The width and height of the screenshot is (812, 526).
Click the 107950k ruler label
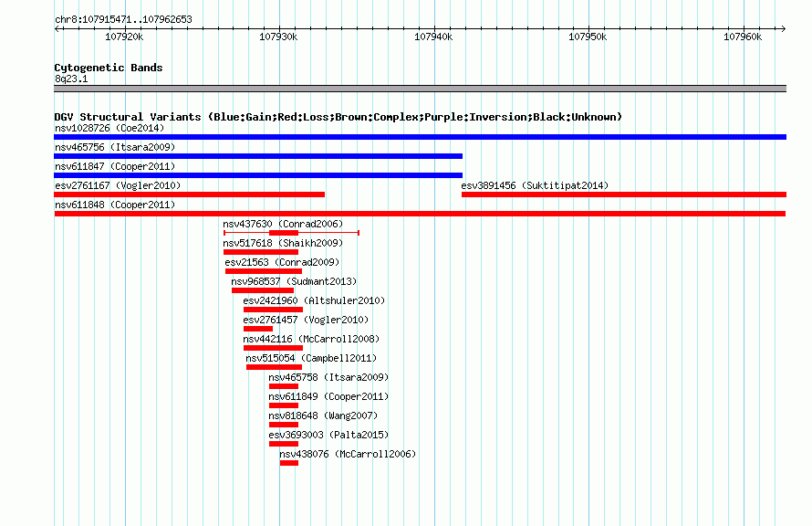588,37
